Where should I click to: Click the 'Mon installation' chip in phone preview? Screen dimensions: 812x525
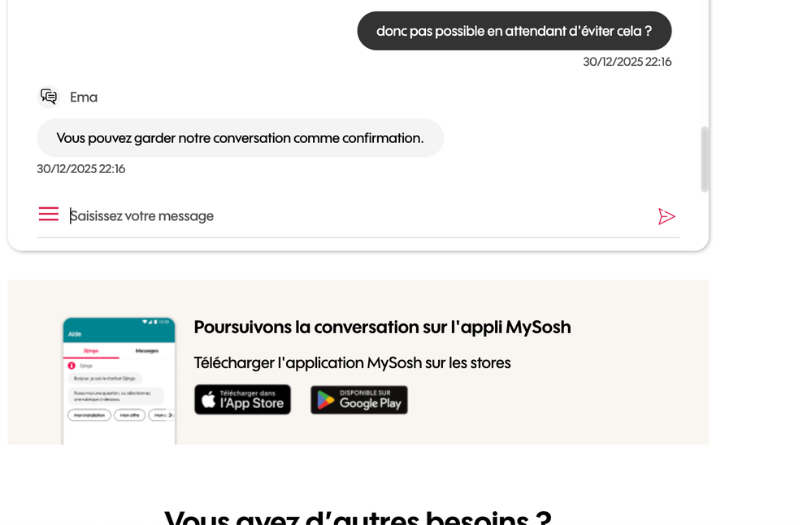[x=91, y=414]
